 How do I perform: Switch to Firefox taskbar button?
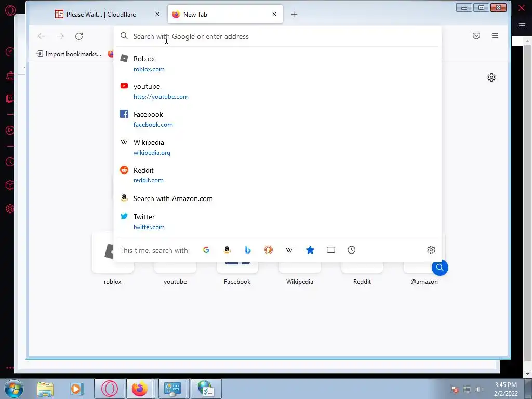[139, 389]
